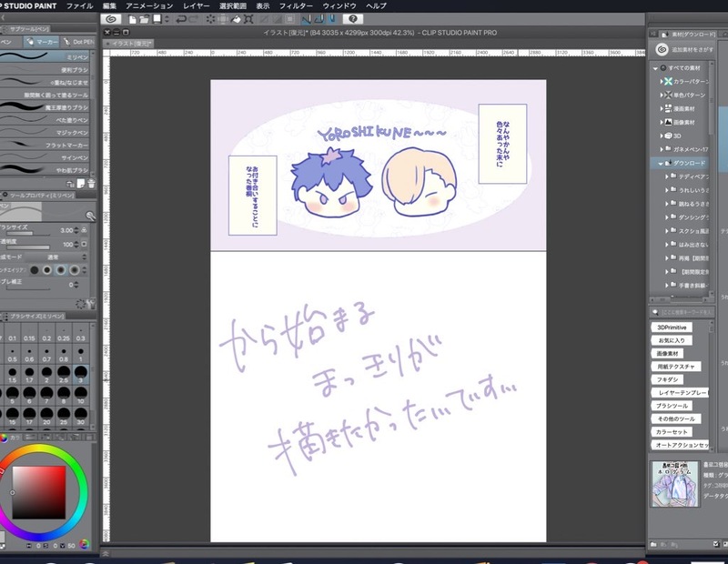Expand the 単色パターン folder
The height and width of the screenshot is (564, 728).
tap(662, 96)
